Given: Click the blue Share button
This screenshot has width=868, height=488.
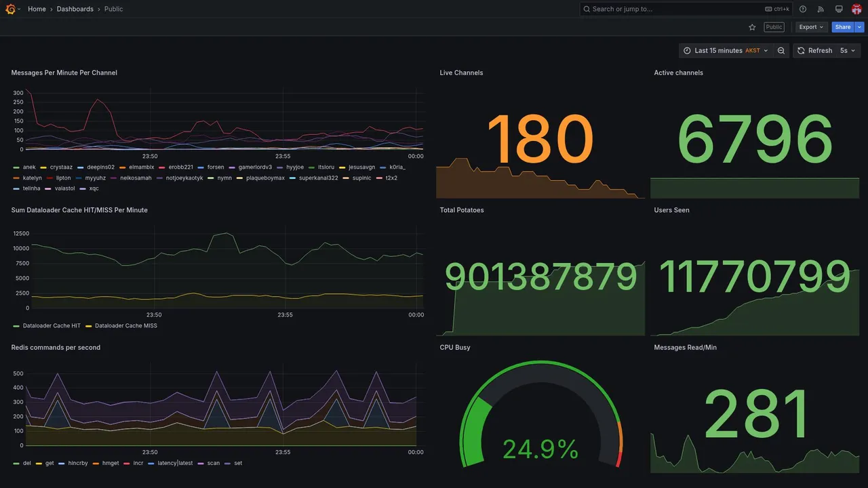Looking at the screenshot, I should [x=843, y=27].
